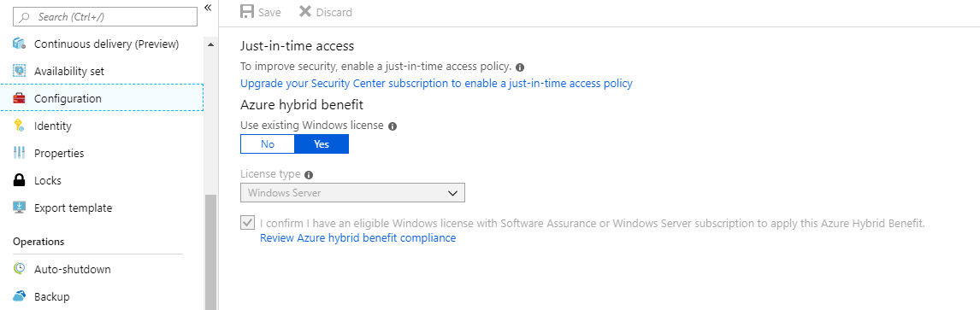Click the red Configuration toolbox icon

click(x=20, y=98)
